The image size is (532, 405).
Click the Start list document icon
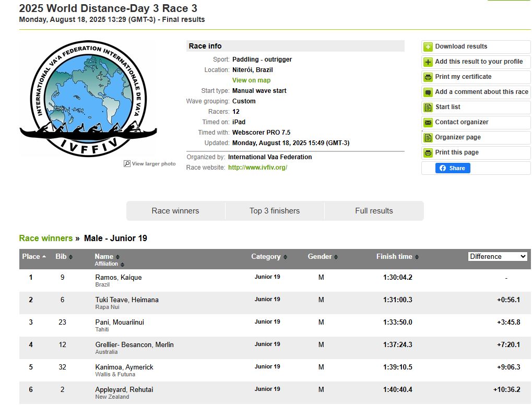click(x=428, y=108)
